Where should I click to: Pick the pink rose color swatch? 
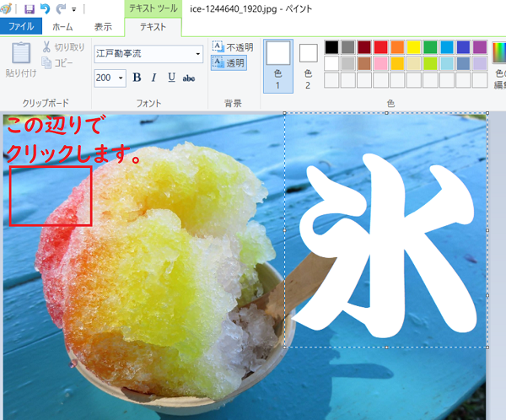tap(381, 63)
